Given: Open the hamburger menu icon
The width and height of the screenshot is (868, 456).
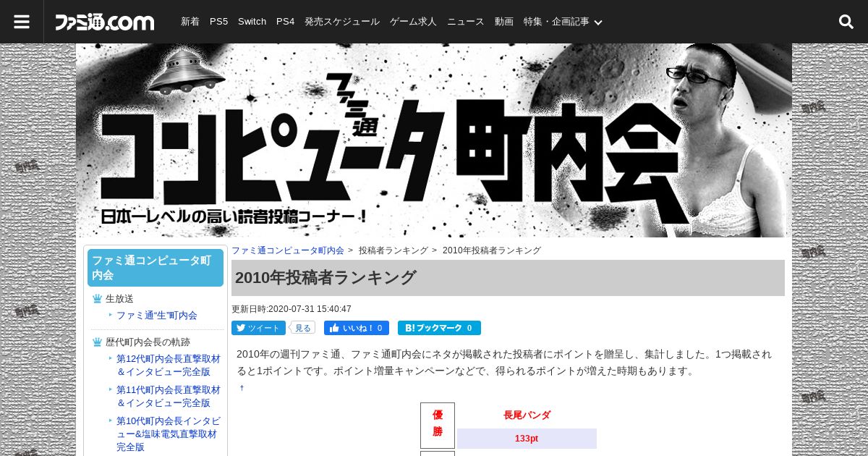Looking at the screenshot, I should point(22,22).
